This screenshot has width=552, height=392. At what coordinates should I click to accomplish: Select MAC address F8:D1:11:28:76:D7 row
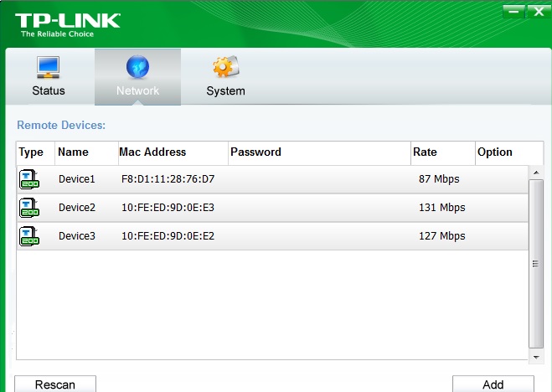click(272, 179)
